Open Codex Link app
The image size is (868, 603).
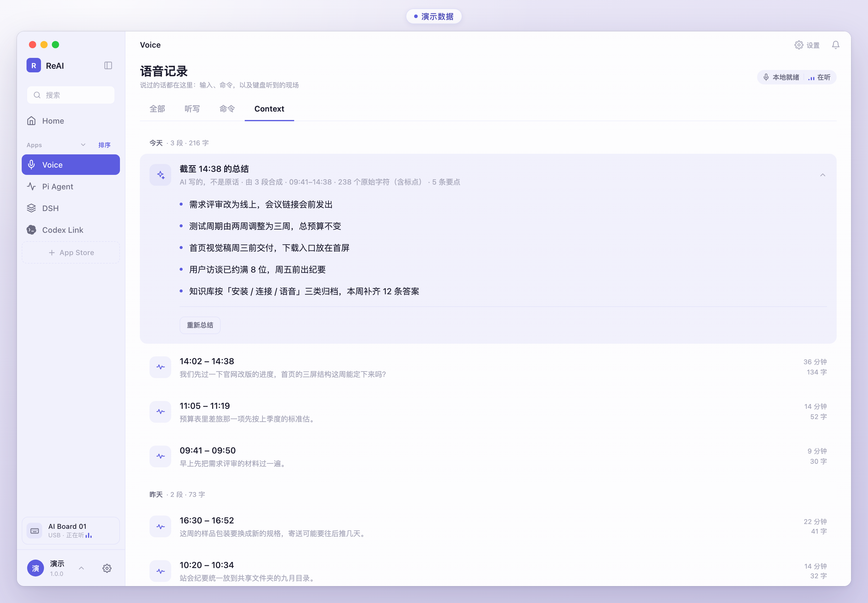(71, 230)
